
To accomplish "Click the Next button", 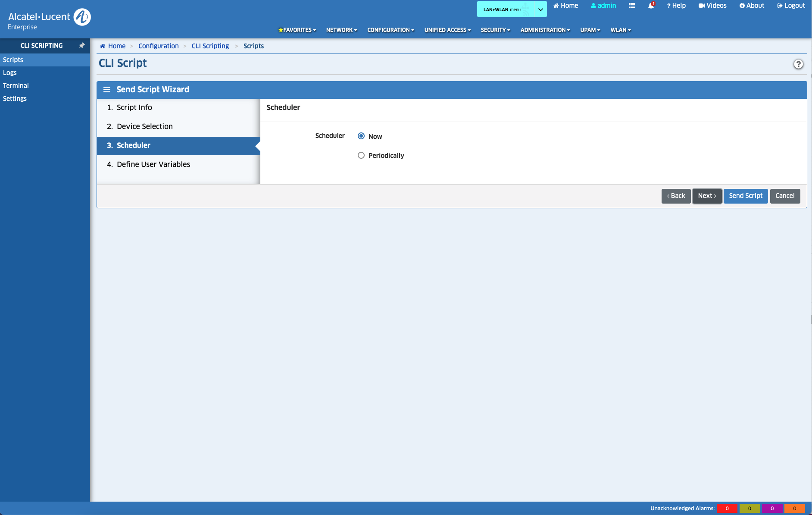I will click(x=707, y=196).
